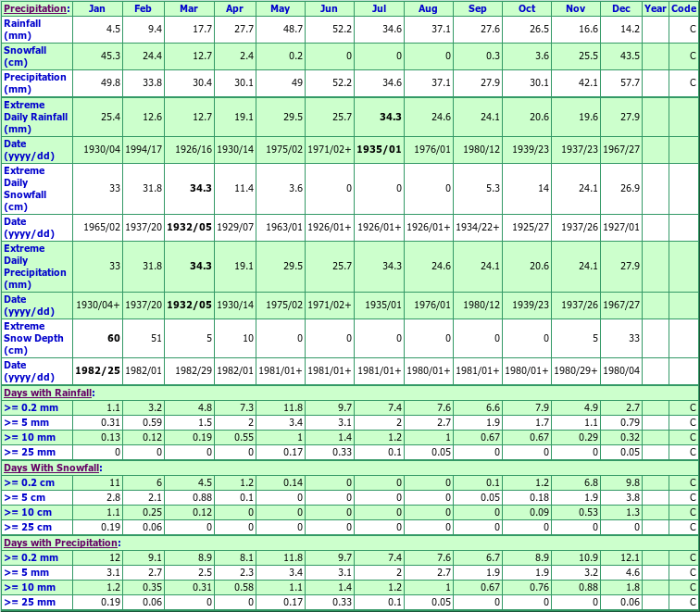The image size is (700, 612).
Task: Click the Precipitation header link
Action: [x=35, y=8]
